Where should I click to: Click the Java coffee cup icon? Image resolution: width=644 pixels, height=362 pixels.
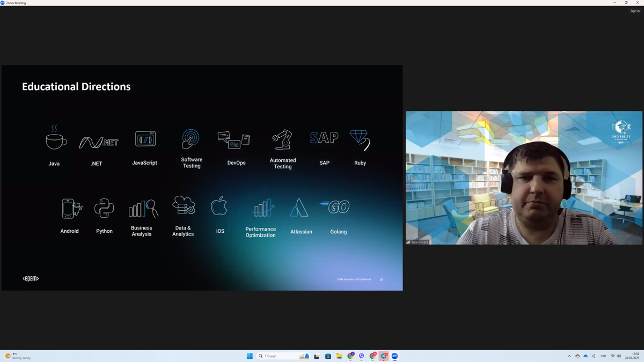click(56, 137)
